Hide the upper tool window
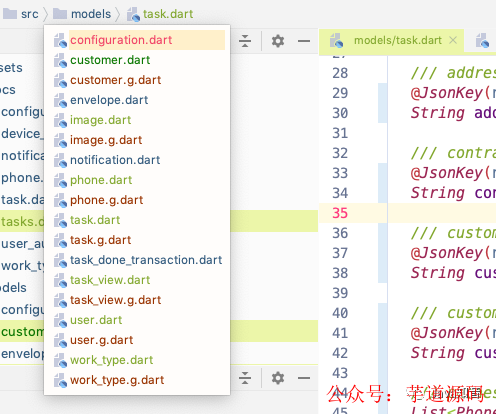 (304, 41)
